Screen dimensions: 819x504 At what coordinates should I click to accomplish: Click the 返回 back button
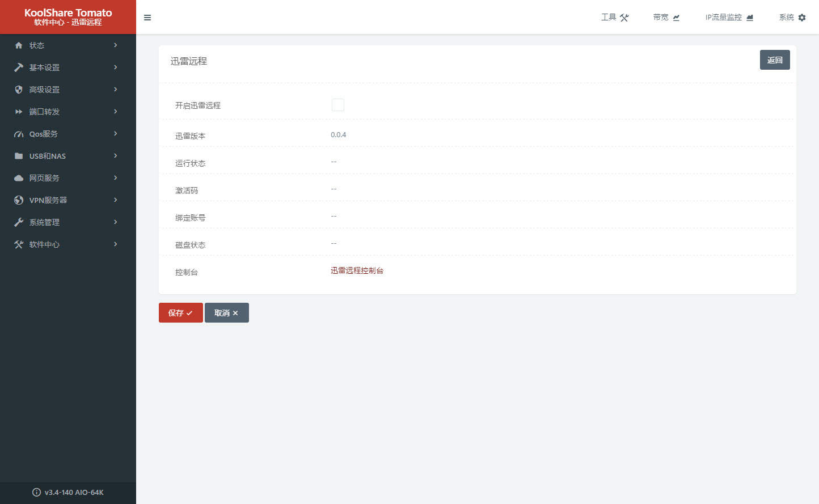point(775,60)
